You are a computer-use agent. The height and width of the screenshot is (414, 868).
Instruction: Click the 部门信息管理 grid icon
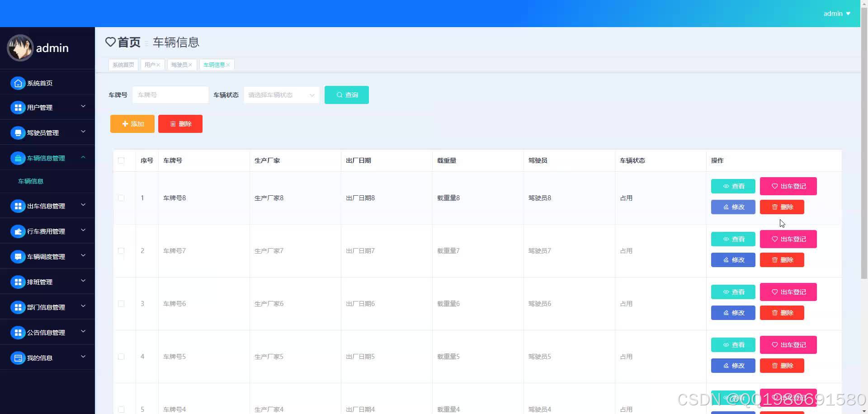click(18, 307)
